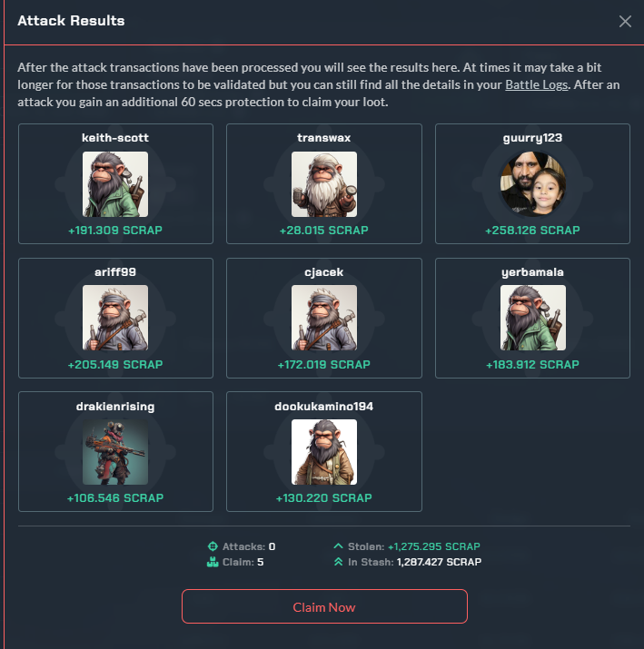Click the keith-scott username

coord(115,138)
